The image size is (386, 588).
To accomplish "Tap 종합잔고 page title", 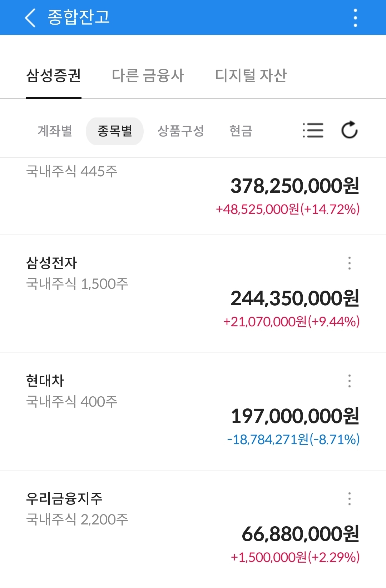I will (x=79, y=17).
